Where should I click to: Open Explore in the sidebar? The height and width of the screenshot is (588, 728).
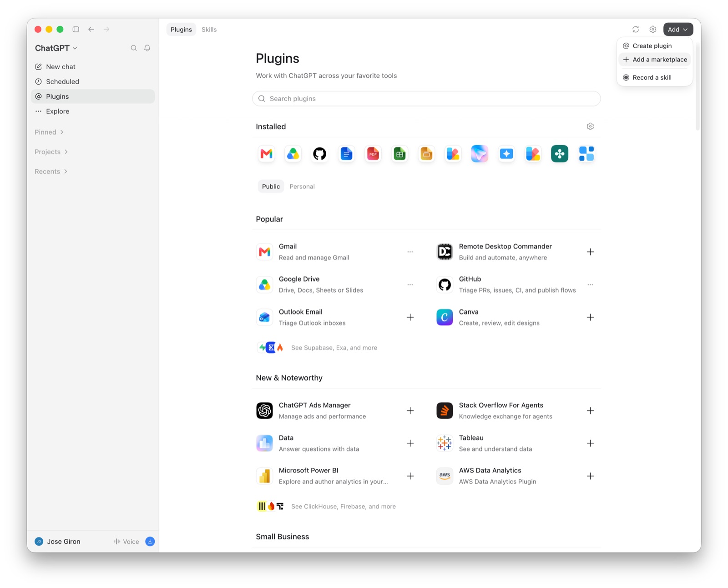(x=93, y=111)
